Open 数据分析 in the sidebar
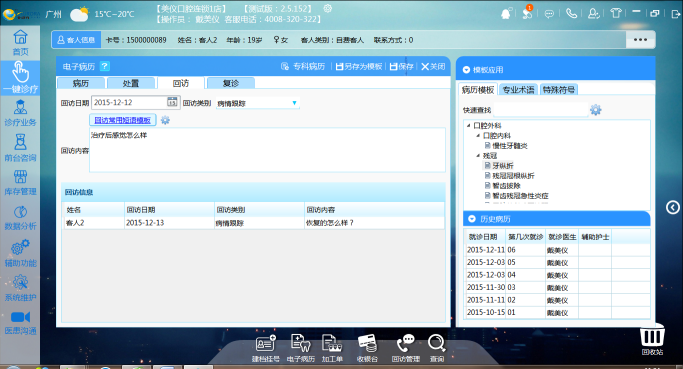Image resolution: width=683 pixels, height=369 pixels. click(x=20, y=217)
